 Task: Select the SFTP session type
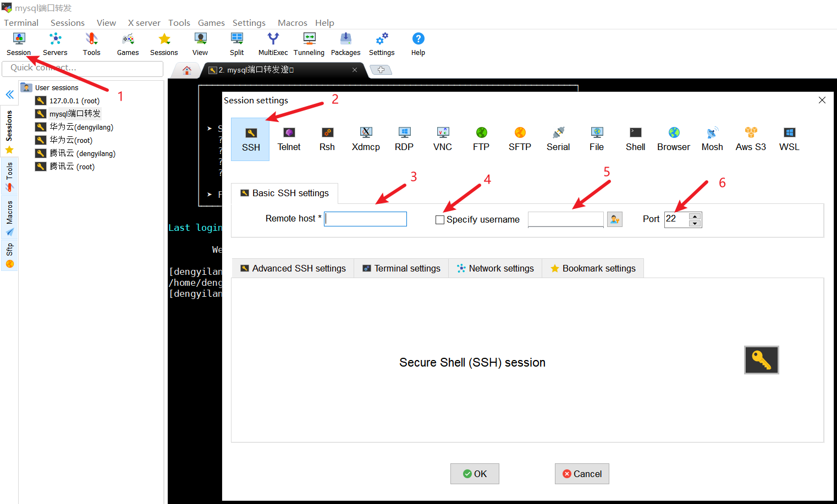(x=520, y=139)
